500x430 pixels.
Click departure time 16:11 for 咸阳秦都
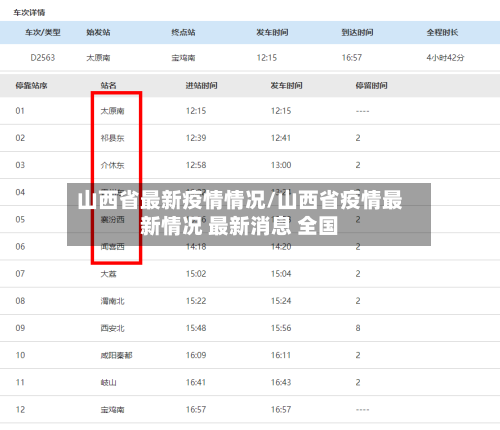click(281, 355)
